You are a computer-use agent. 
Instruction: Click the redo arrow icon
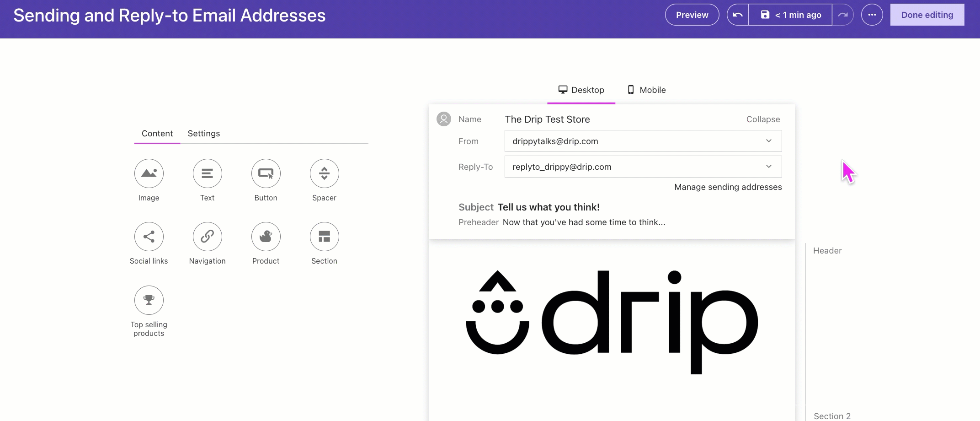click(x=843, y=15)
